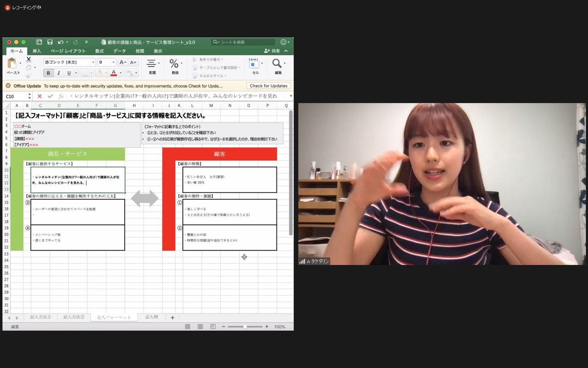Viewport: 588px width, 368px height.
Task: Click the zoom slider handle
Action: [x=245, y=327]
